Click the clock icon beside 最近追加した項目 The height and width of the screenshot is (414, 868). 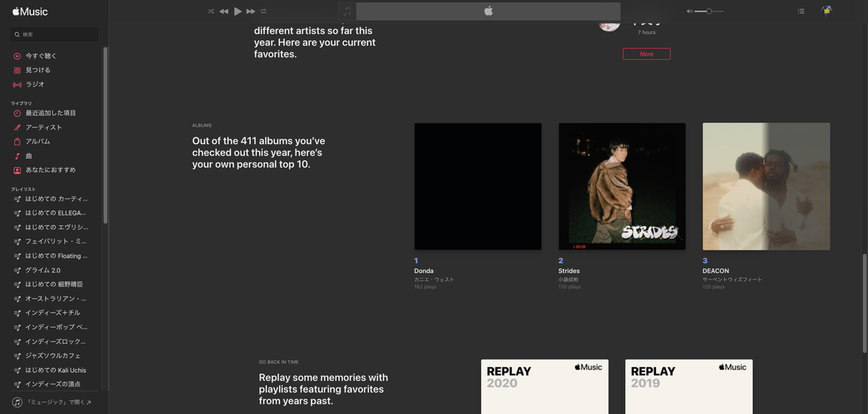click(x=17, y=113)
